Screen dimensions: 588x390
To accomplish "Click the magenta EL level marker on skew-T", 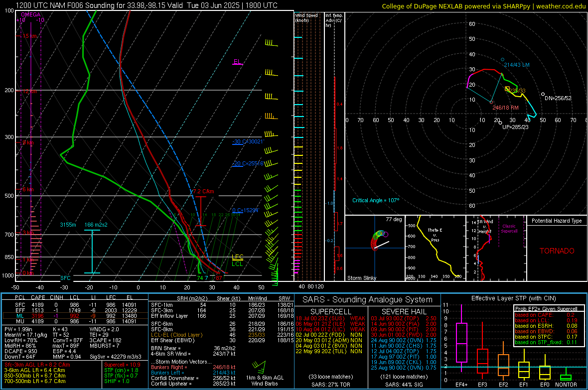I will point(237,62).
